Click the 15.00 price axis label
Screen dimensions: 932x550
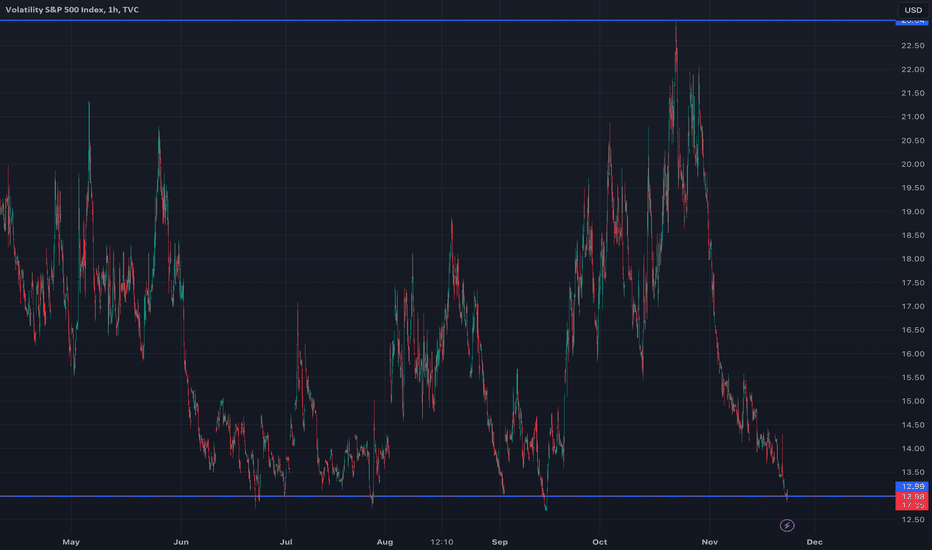(913, 401)
